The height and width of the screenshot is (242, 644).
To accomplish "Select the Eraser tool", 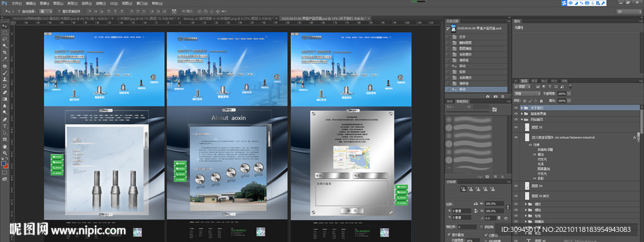I will click(x=4, y=92).
